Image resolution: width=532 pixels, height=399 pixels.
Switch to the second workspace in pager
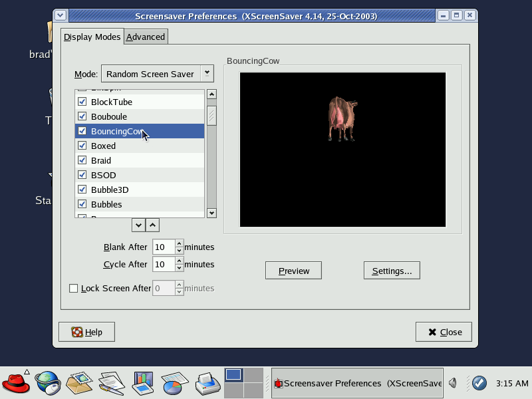click(253, 375)
